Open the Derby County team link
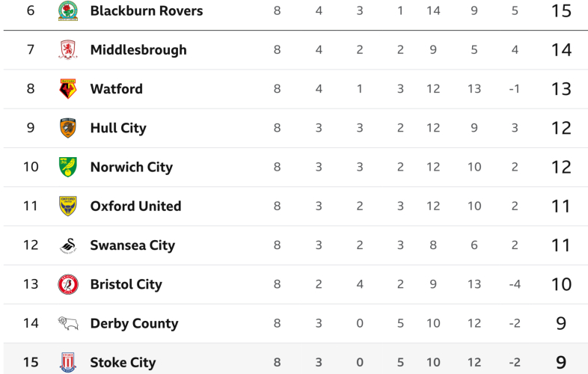588x374 pixels. click(x=134, y=323)
